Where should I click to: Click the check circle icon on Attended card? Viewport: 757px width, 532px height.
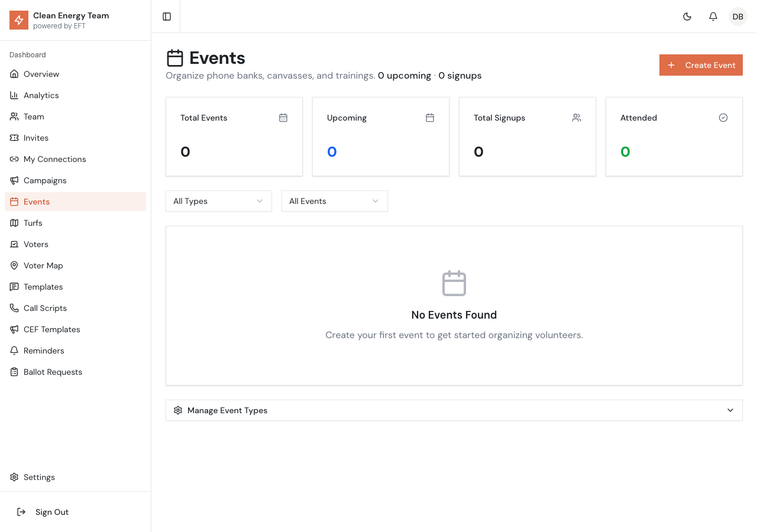723,118
